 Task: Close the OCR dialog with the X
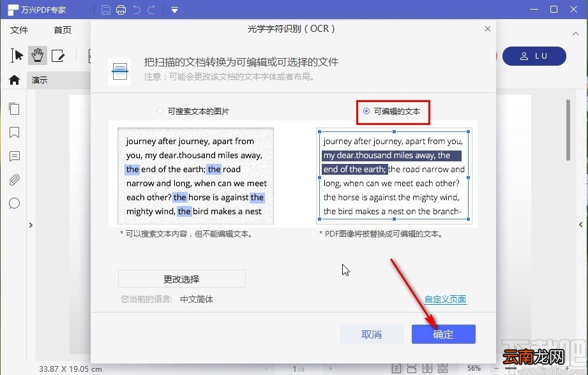488,29
